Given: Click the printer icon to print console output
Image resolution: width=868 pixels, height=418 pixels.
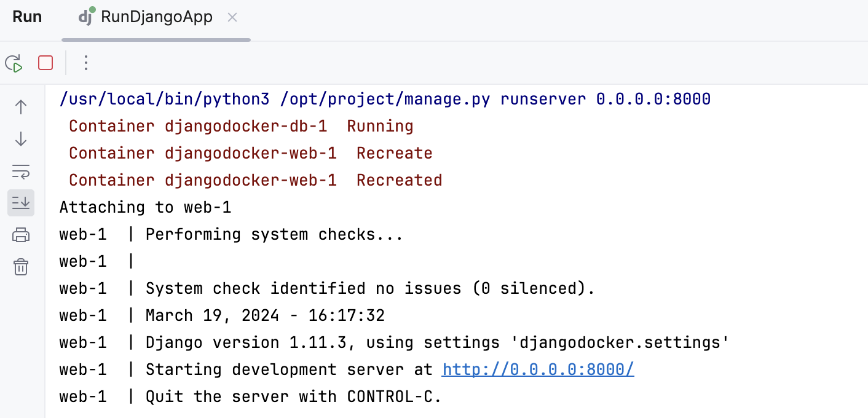Looking at the screenshot, I should point(20,235).
